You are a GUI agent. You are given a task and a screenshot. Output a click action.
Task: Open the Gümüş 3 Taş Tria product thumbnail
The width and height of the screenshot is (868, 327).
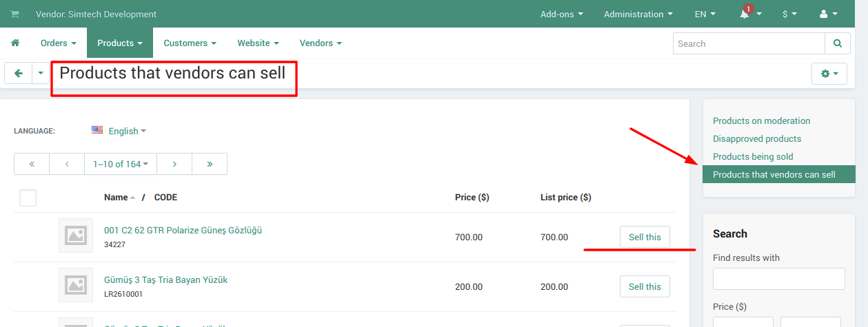[76, 285]
